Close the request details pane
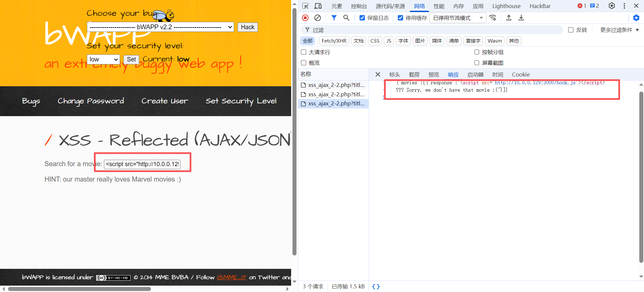 [x=378, y=75]
